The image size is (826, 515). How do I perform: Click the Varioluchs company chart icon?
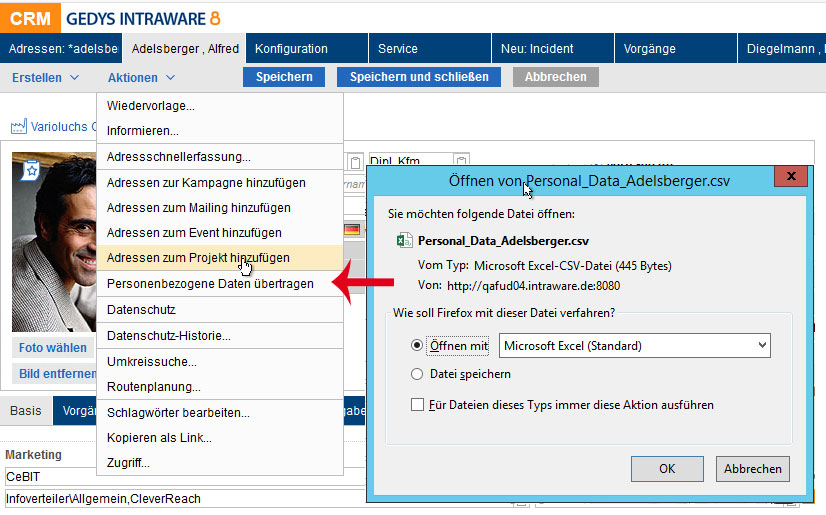17,127
